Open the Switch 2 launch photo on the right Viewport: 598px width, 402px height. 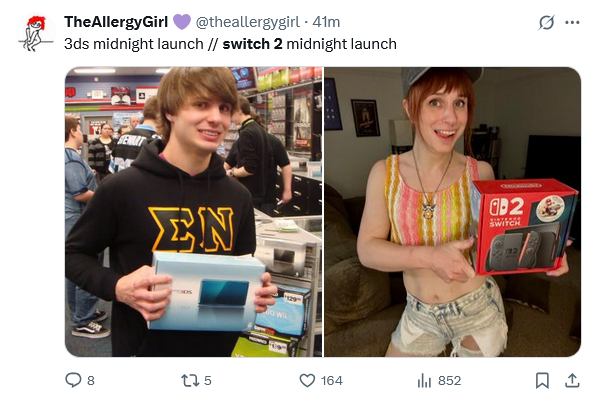coord(452,212)
